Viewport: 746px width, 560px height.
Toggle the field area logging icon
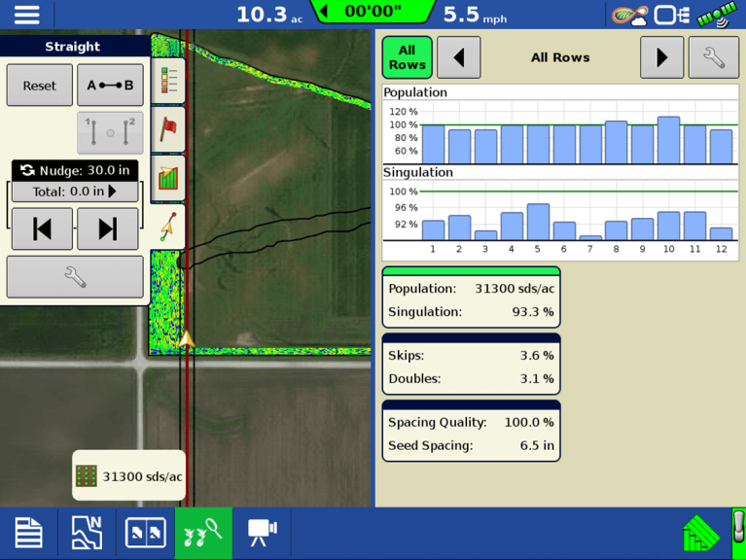[699, 533]
